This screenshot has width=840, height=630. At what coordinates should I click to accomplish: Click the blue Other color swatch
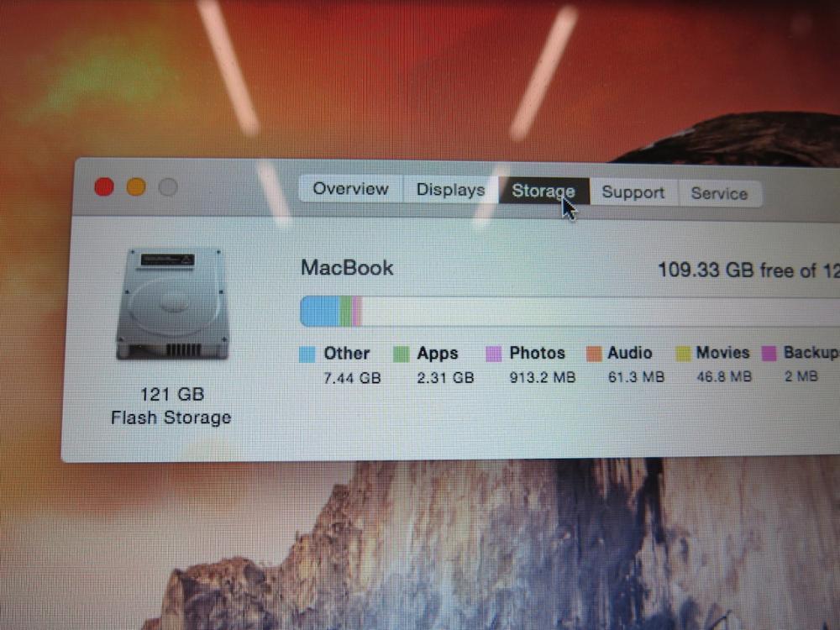(x=307, y=354)
